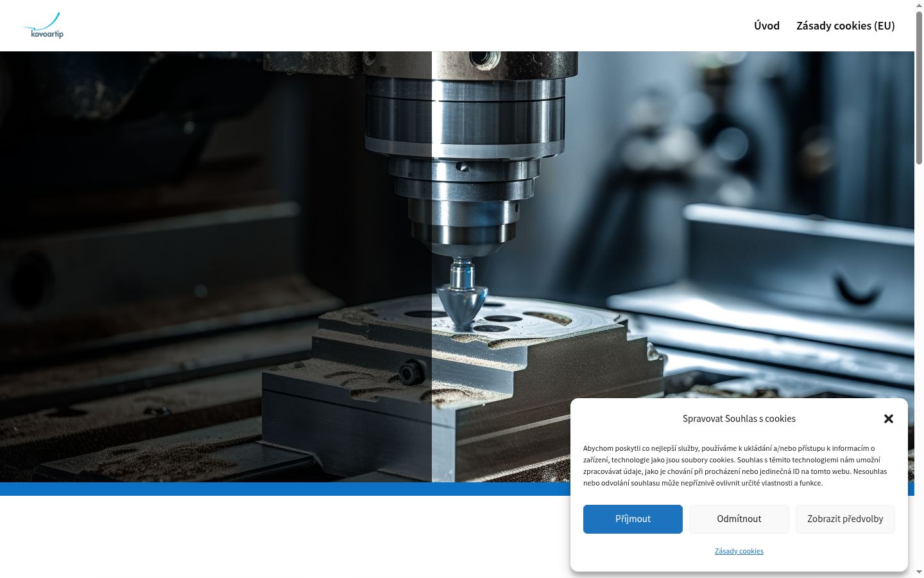924x578 pixels.
Task: Show preferences via Zobrazit předvolby
Action: (845, 519)
